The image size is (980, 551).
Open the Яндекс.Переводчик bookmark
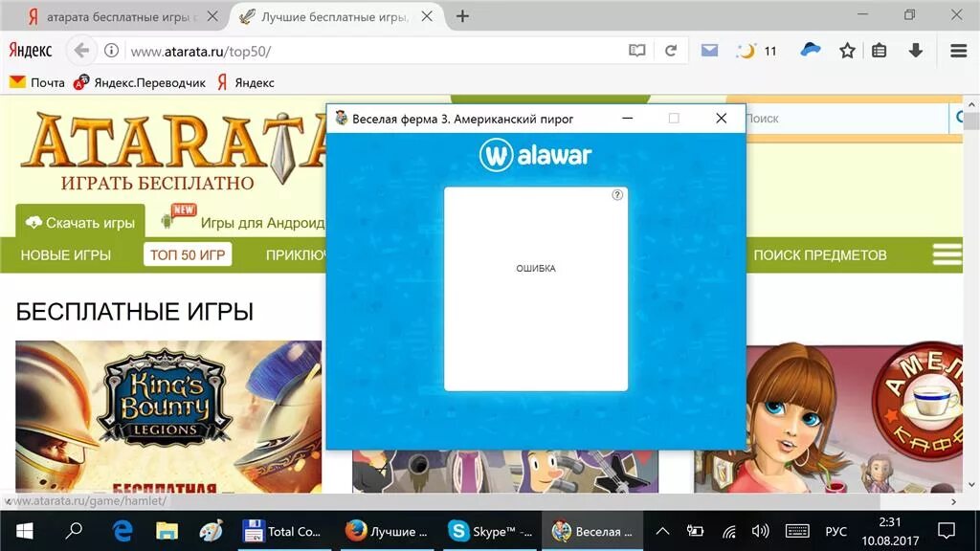(x=140, y=82)
